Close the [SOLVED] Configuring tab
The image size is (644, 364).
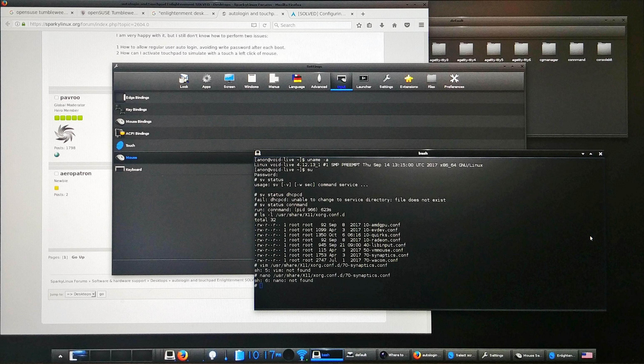tap(352, 14)
